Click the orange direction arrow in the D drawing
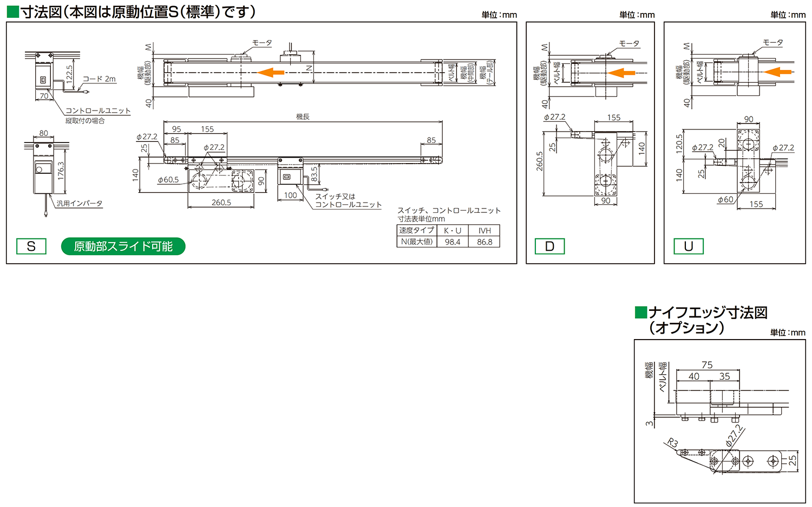This screenshot has height=507, width=812. 621,73
